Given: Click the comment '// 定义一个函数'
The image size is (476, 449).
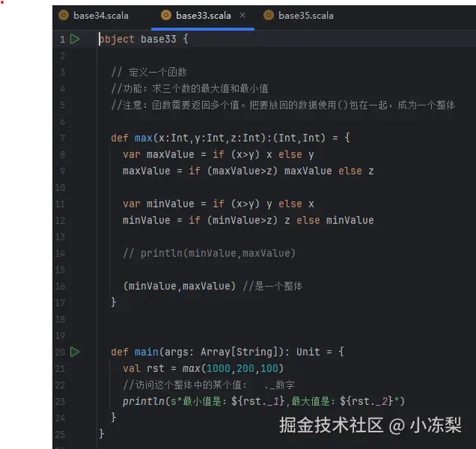Looking at the screenshot, I should (149, 73).
